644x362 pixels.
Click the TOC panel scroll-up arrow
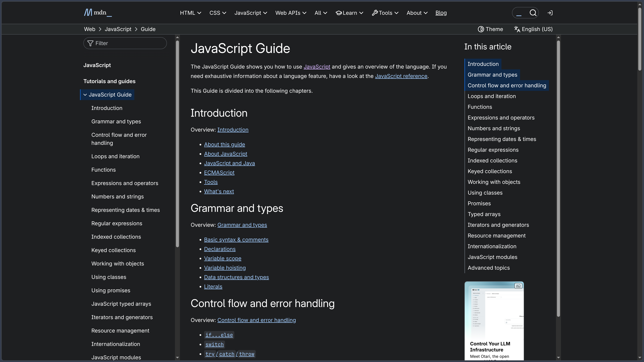[x=558, y=38]
